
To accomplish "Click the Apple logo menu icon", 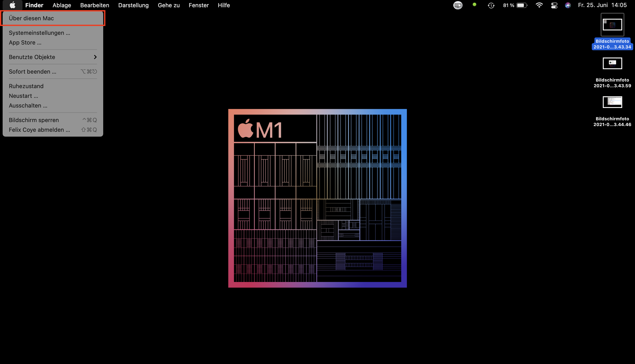I will tap(12, 5).
